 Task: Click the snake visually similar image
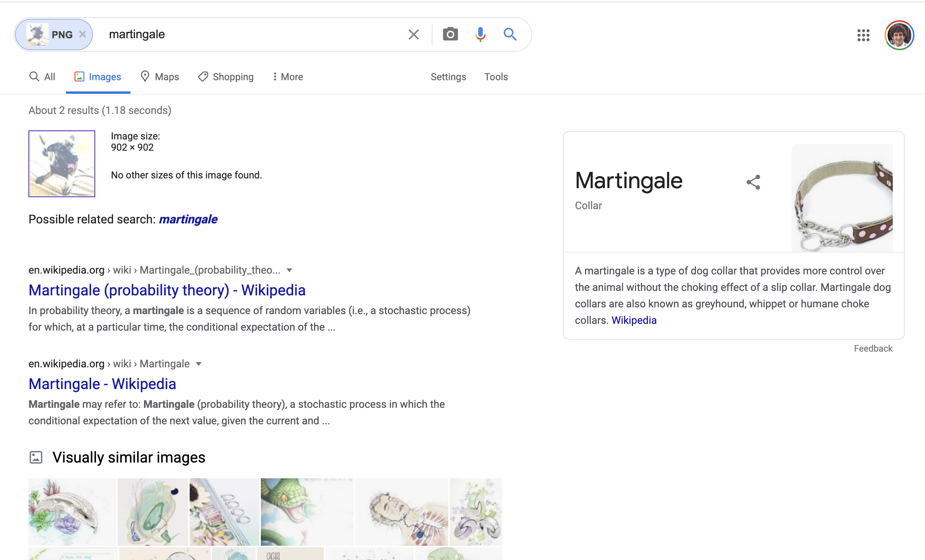307,511
